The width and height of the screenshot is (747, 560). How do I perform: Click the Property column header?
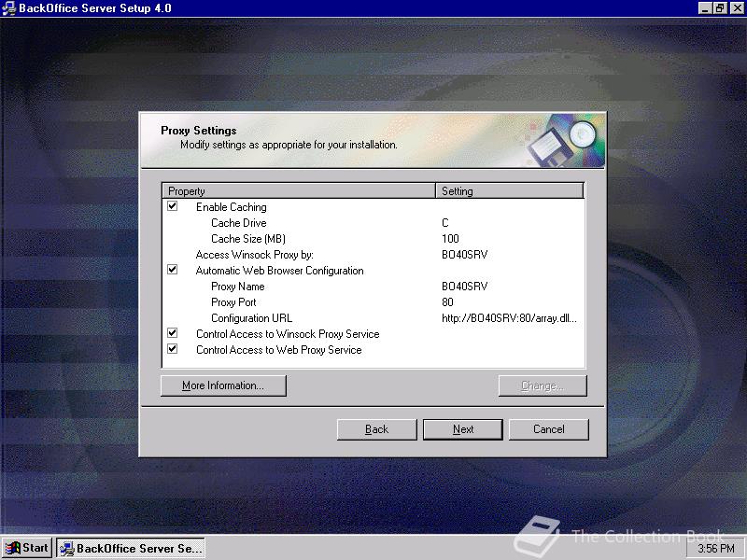point(299,191)
